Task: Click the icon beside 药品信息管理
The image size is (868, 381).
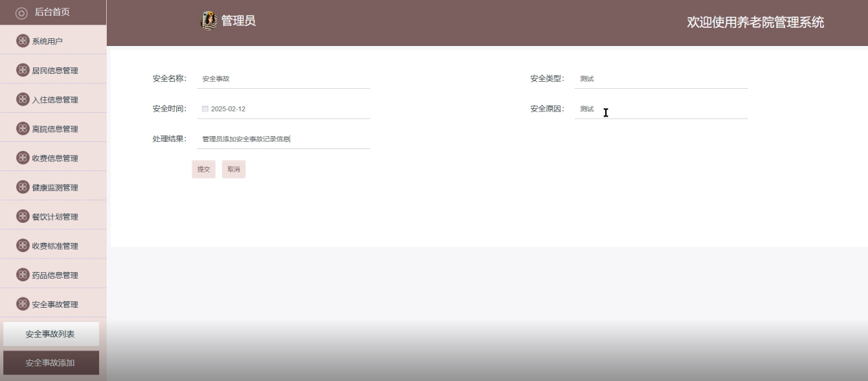Action: point(23,274)
